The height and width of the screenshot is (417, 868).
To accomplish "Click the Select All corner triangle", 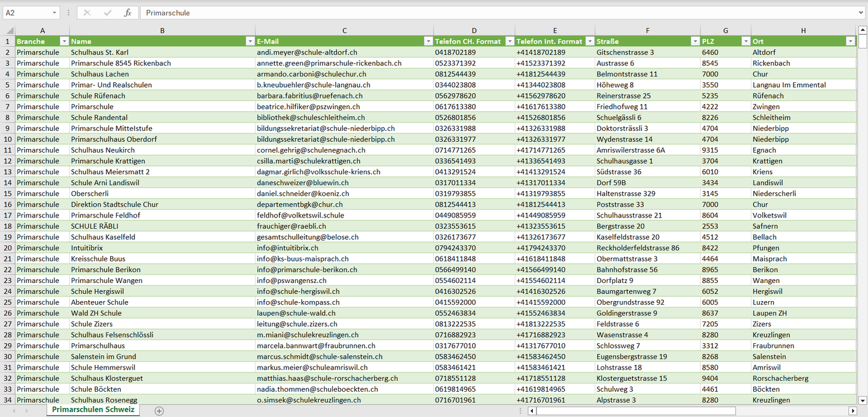I will (10, 30).
